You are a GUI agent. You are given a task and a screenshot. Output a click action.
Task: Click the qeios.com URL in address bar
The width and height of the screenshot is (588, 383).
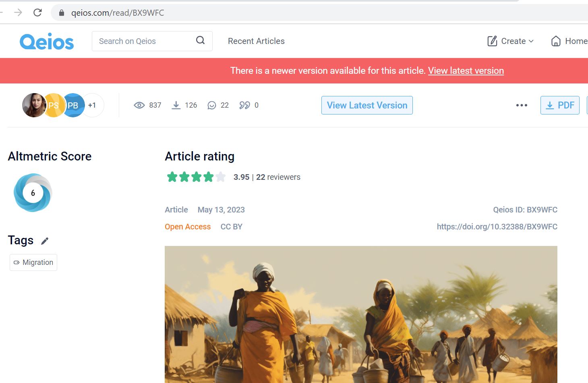pos(118,13)
